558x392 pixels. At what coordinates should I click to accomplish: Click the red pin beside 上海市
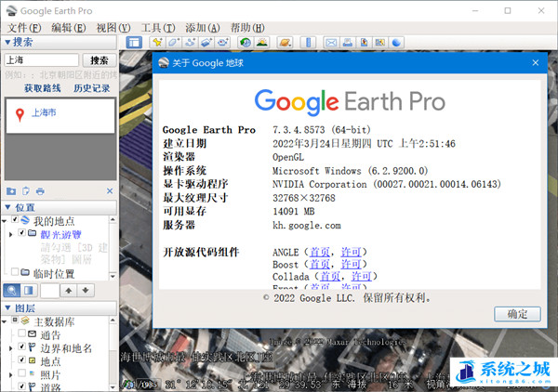[x=20, y=115]
